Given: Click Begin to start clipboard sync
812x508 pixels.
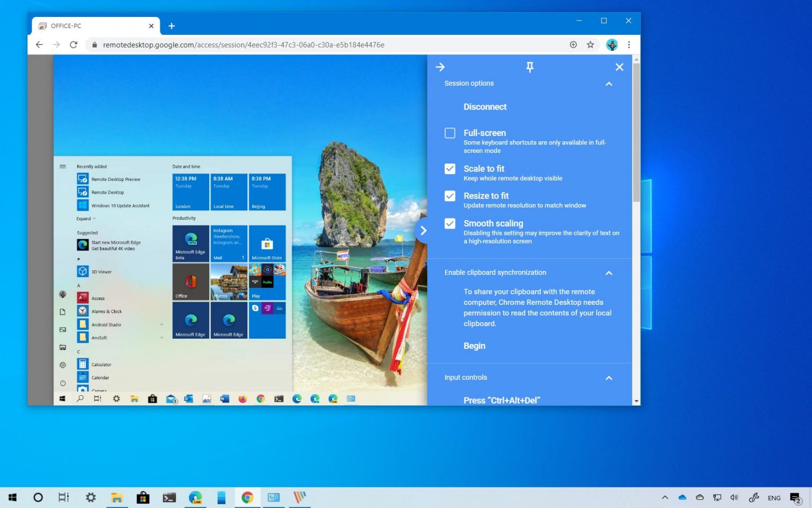Looking at the screenshot, I should point(474,346).
